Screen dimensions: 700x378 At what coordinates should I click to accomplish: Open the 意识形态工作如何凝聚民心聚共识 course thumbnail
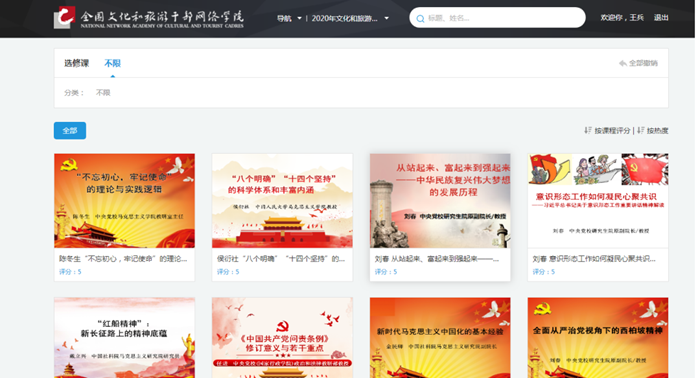pos(598,201)
